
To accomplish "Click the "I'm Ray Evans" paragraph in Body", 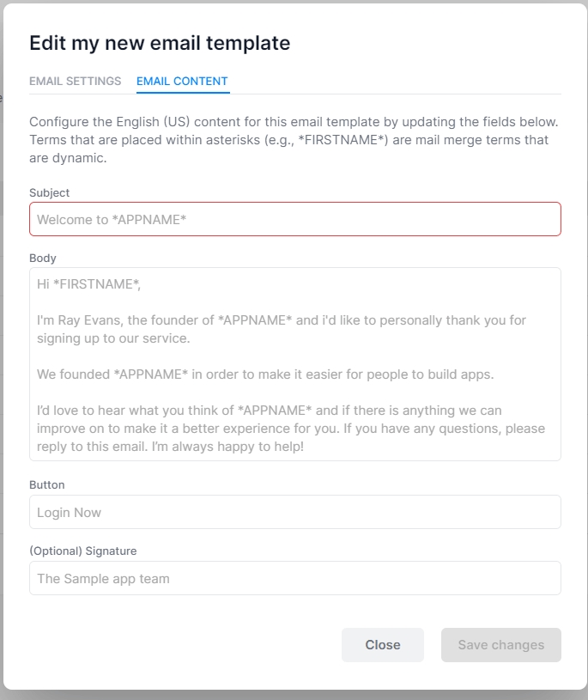I will pos(282,329).
